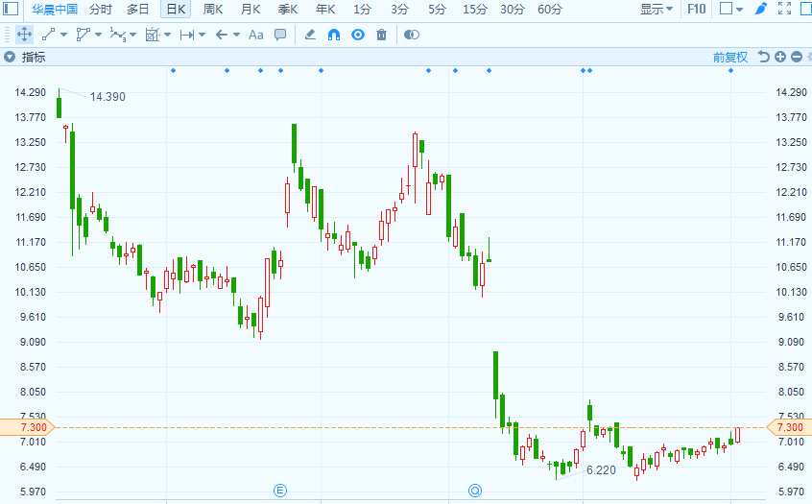This screenshot has width=812, height=504.
Task: Switch to the 60分 interval tab
Action: tap(549, 9)
